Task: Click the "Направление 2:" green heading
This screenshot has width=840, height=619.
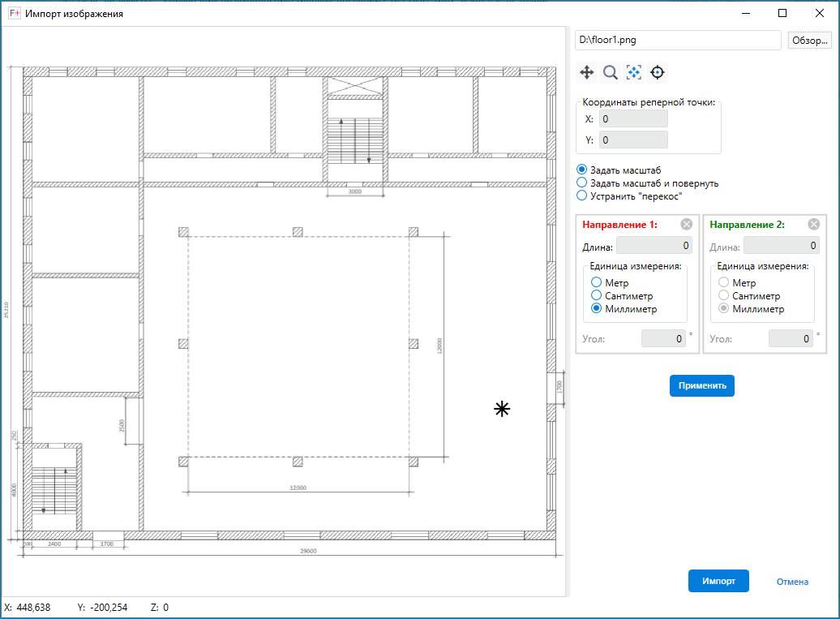Action: pyautogui.click(x=748, y=225)
